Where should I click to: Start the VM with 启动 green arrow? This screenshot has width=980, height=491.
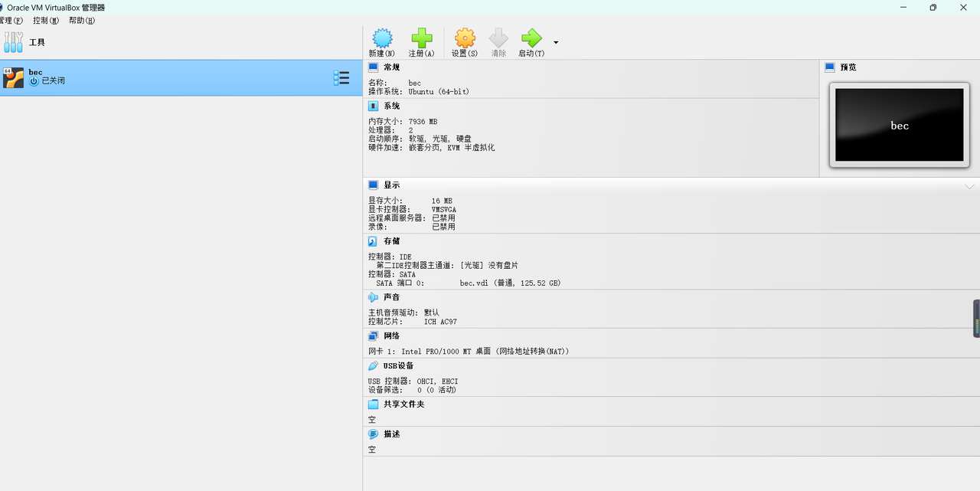point(531,38)
